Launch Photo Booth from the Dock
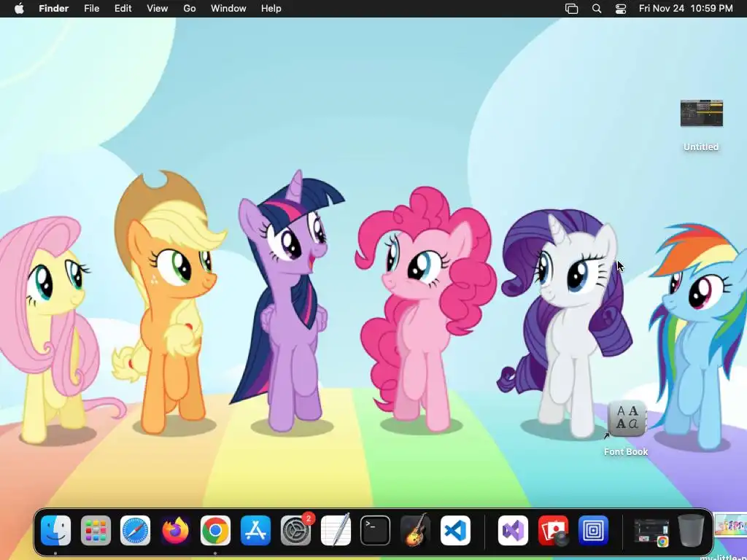Viewport: 747px width, 560px height. 553,531
